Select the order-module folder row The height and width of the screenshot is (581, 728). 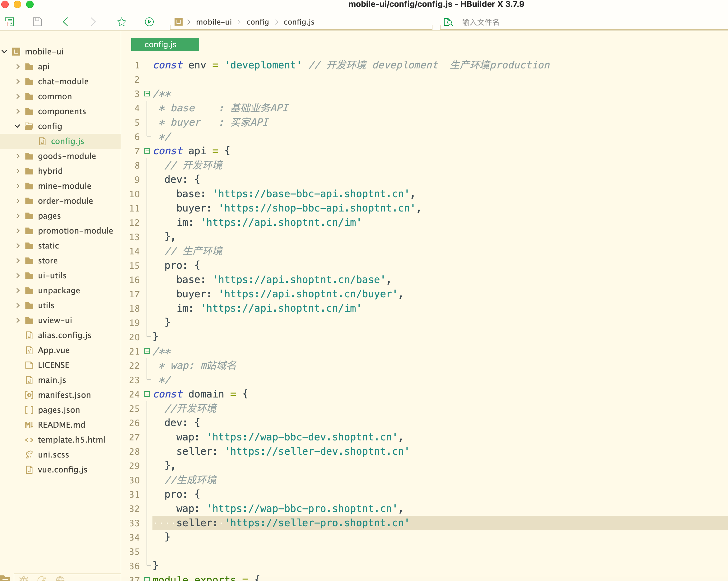tap(60, 201)
